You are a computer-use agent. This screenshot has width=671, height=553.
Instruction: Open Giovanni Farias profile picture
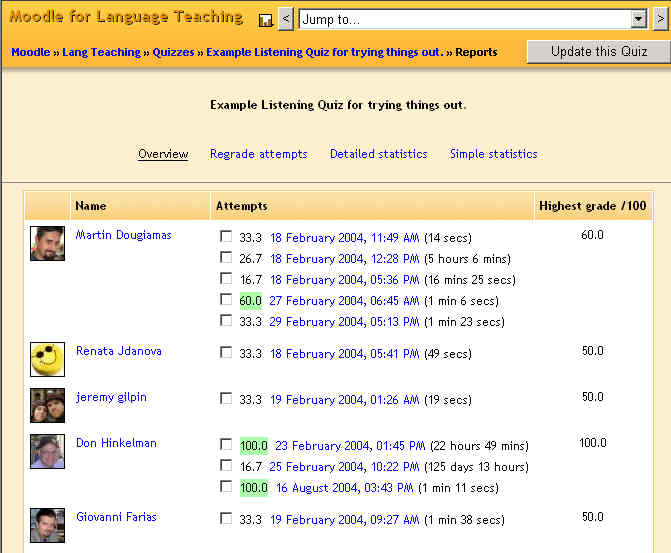click(x=48, y=526)
